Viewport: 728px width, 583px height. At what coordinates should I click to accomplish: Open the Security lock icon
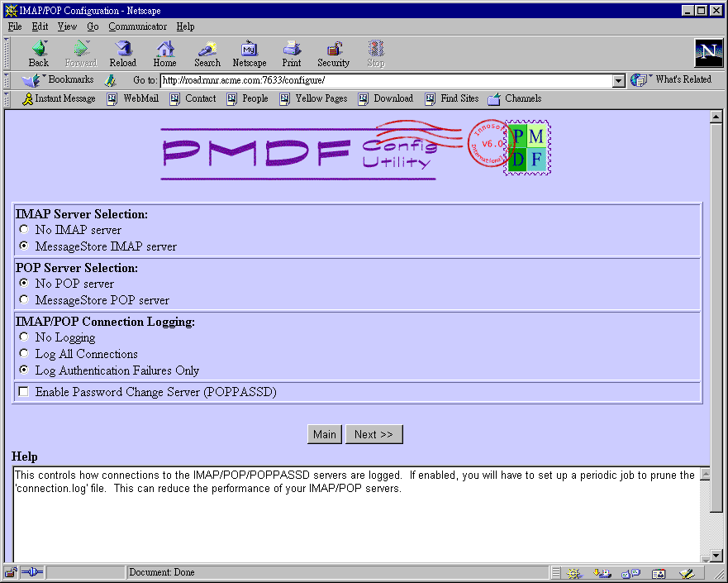point(334,53)
